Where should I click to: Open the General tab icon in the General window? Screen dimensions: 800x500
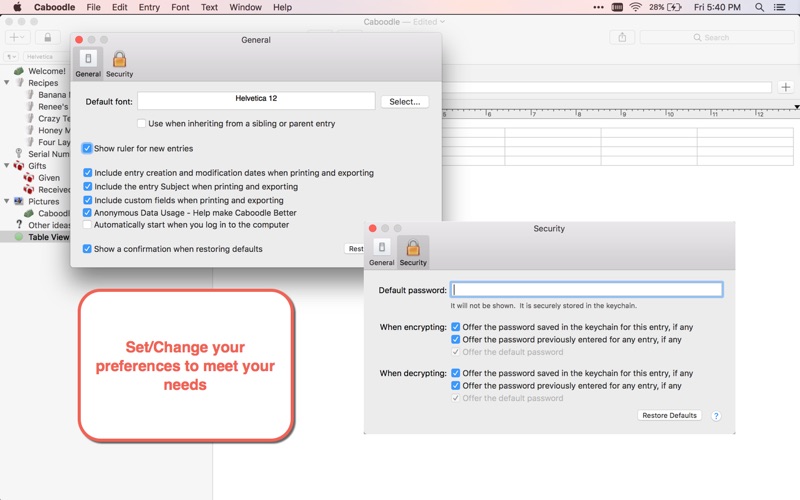click(88, 63)
